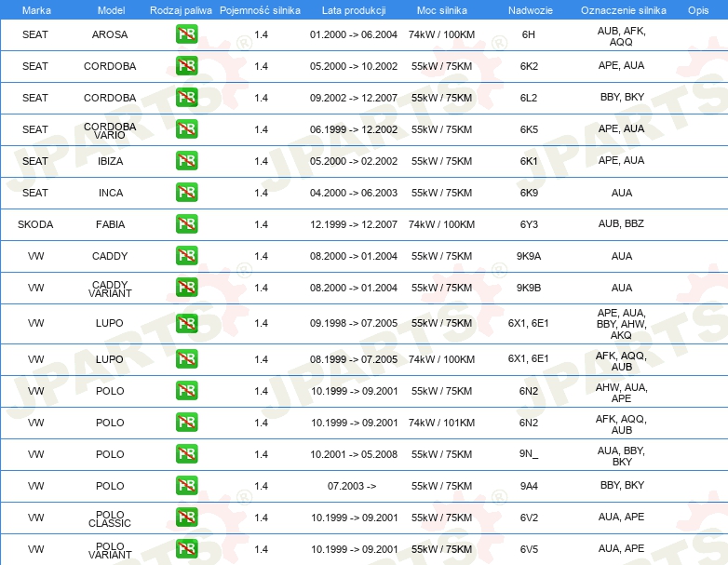Click engine codes APE, AUA, BBY, AHW, AKQ

pyautogui.click(x=621, y=324)
